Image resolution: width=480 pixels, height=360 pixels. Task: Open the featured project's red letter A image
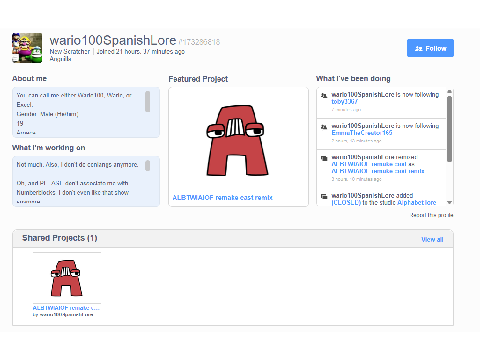click(238, 140)
